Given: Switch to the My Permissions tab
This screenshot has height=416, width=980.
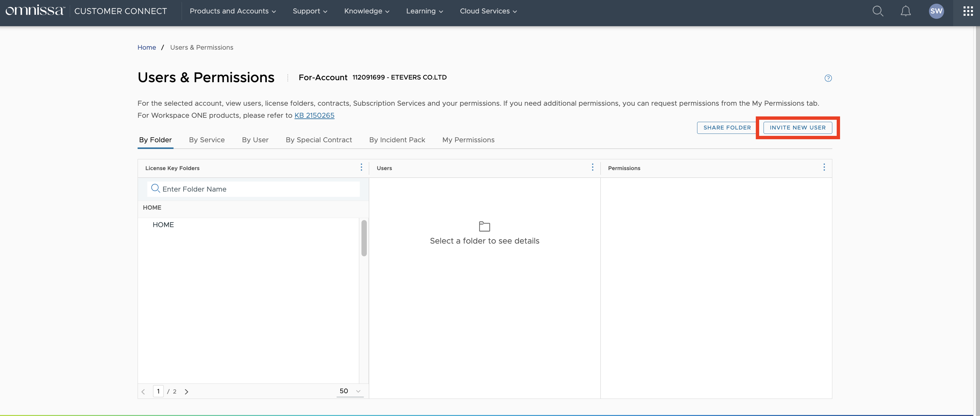Looking at the screenshot, I should tap(468, 140).
